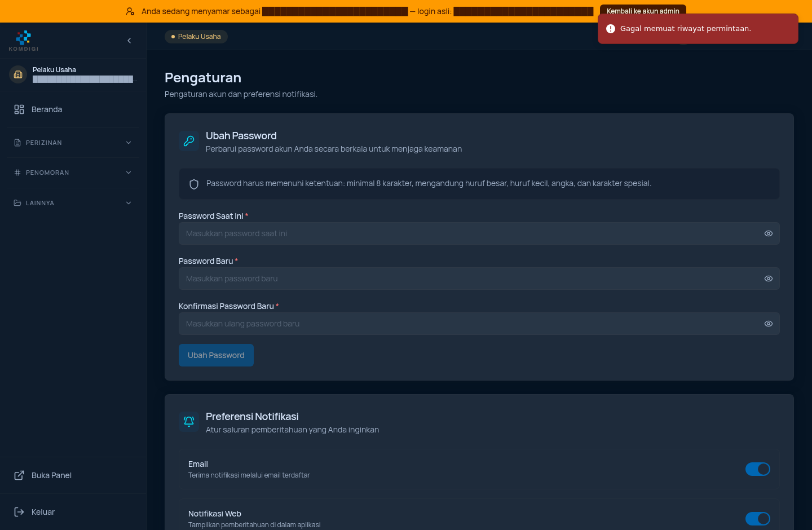Image resolution: width=812 pixels, height=530 pixels.
Task: Open the LAINNYA sidebar section
Action: pos(73,203)
